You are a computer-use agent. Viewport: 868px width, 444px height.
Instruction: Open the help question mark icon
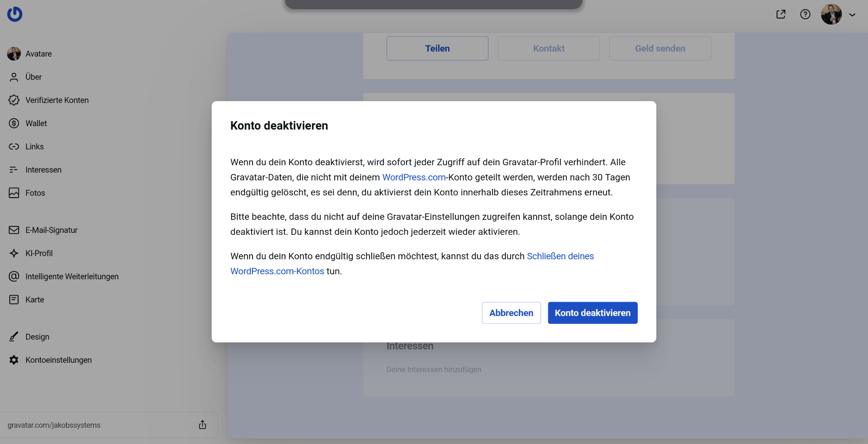(x=805, y=14)
